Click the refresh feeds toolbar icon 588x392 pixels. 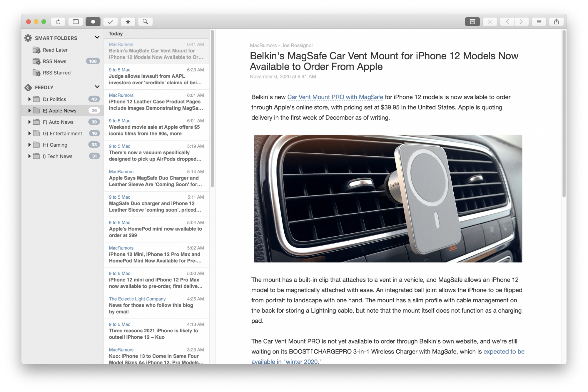[x=58, y=22]
